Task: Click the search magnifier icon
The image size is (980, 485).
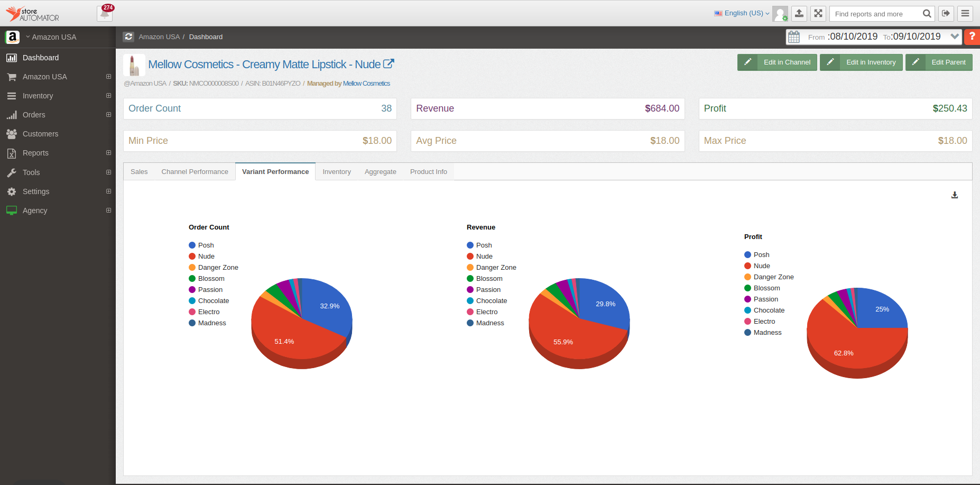Action: click(x=927, y=14)
